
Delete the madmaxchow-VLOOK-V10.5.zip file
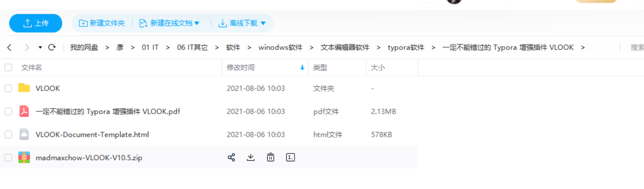click(x=271, y=157)
